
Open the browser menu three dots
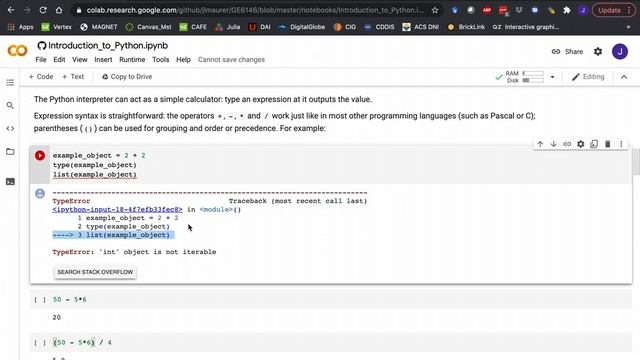click(x=629, y=10)
